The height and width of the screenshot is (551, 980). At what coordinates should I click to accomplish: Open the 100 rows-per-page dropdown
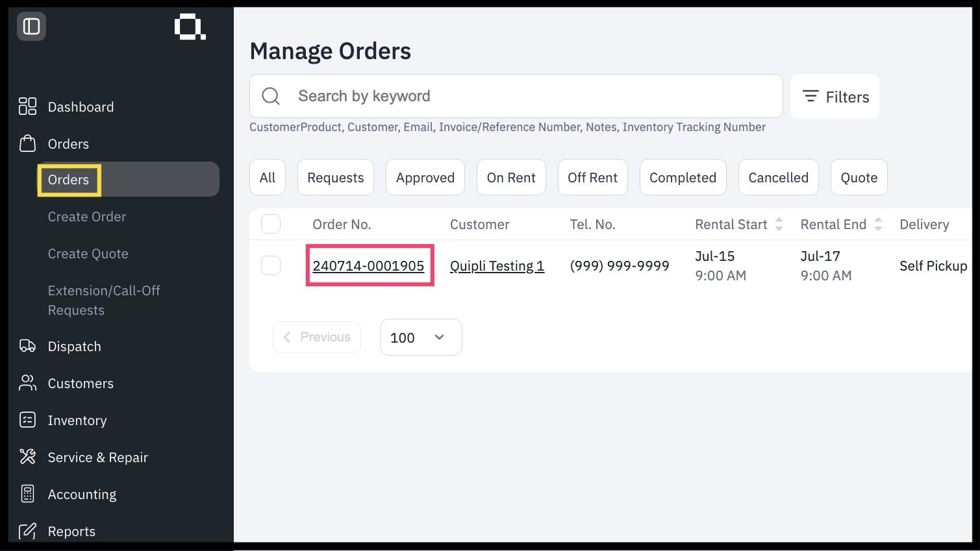(x=421, y=337)
